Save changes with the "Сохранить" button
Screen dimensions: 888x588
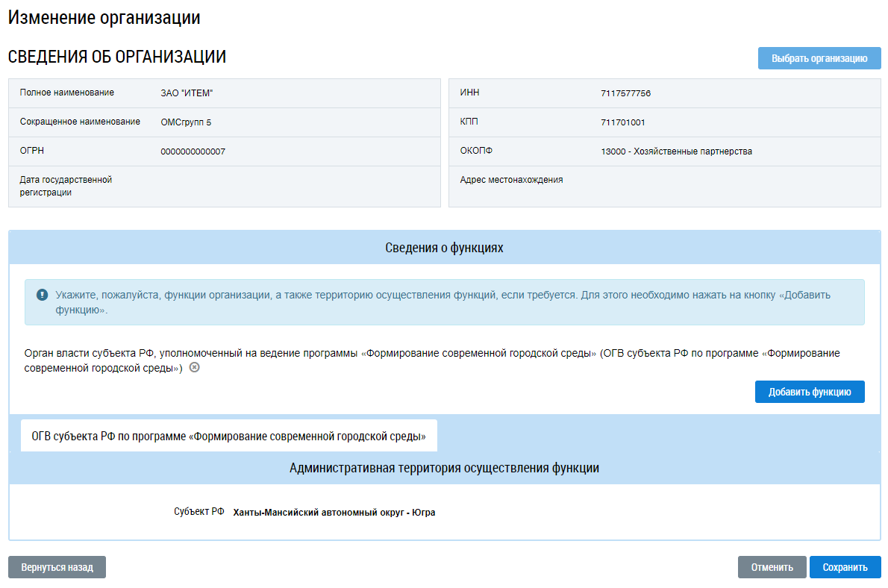tap(845, 567)
